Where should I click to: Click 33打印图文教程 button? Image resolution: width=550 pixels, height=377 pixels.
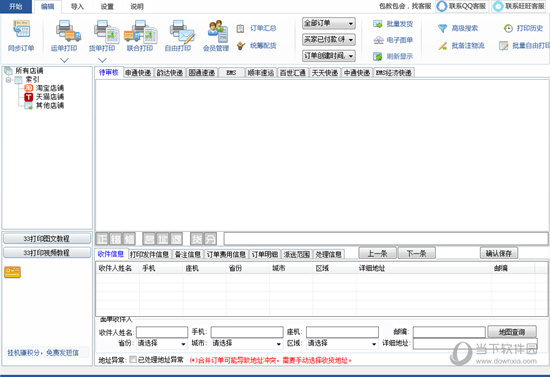47,239
